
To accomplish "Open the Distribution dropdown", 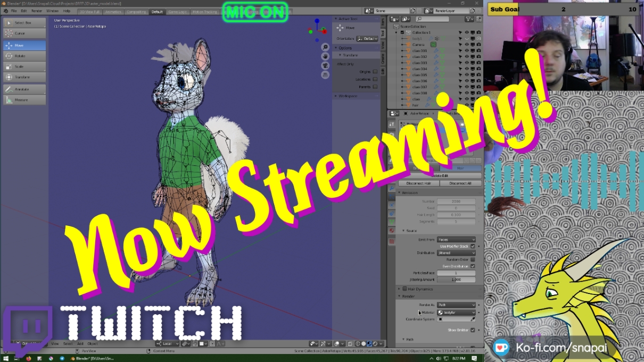I will click(x=456, y=253).
